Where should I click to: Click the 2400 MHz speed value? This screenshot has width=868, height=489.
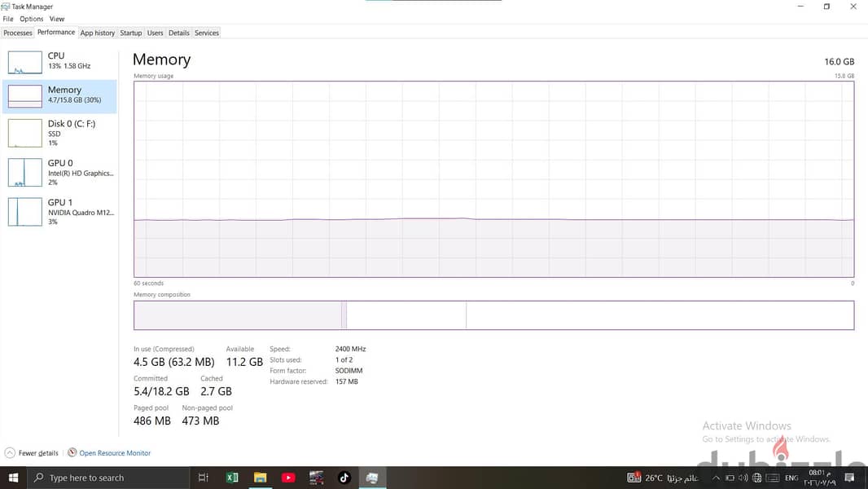click(350, 349)
